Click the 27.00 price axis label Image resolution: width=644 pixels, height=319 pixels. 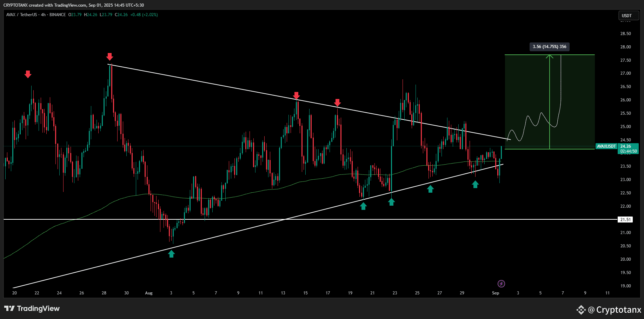625,73
